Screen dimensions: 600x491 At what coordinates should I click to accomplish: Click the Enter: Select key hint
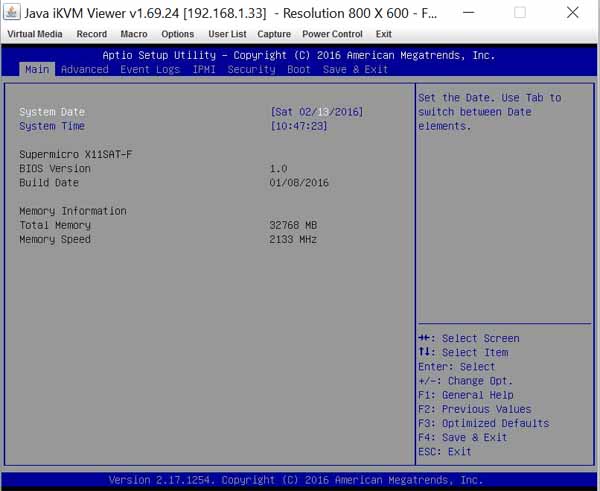[457, 367]
